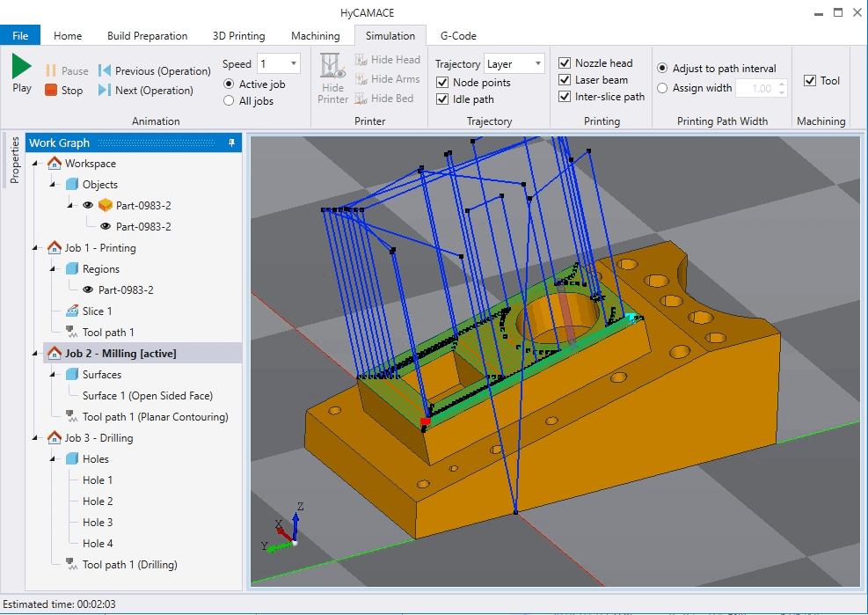Click the Job 1 Tool path 1 icon
The height and width of the screenshot is (615, 868).
point(72,332)
